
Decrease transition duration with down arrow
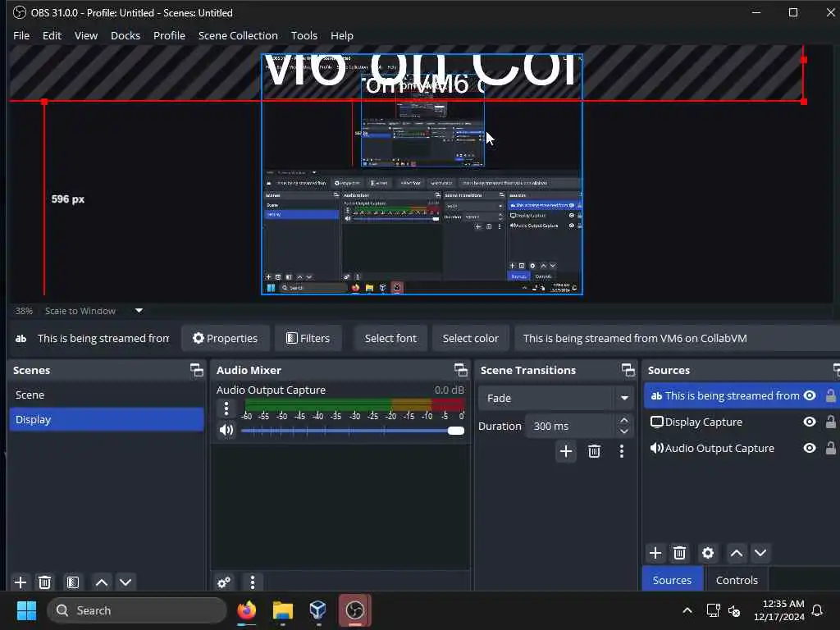click(623, 431)
